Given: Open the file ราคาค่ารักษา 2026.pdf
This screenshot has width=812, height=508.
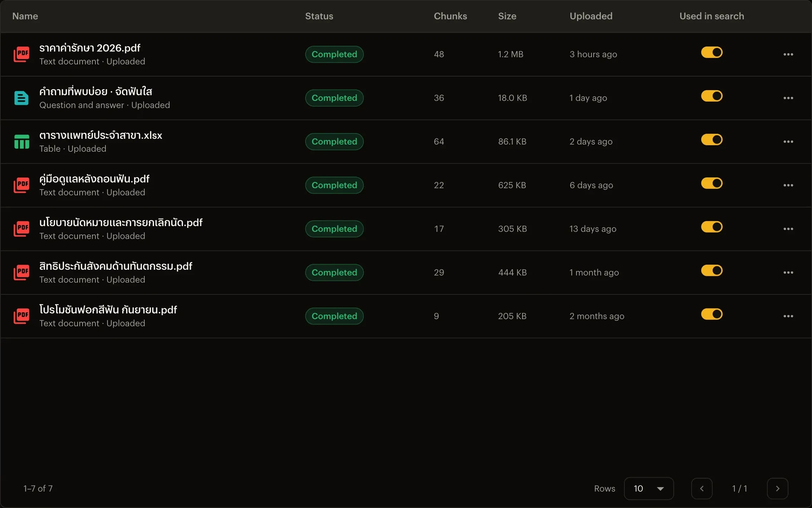Looking at the screenshot, I should coord(90,48).
